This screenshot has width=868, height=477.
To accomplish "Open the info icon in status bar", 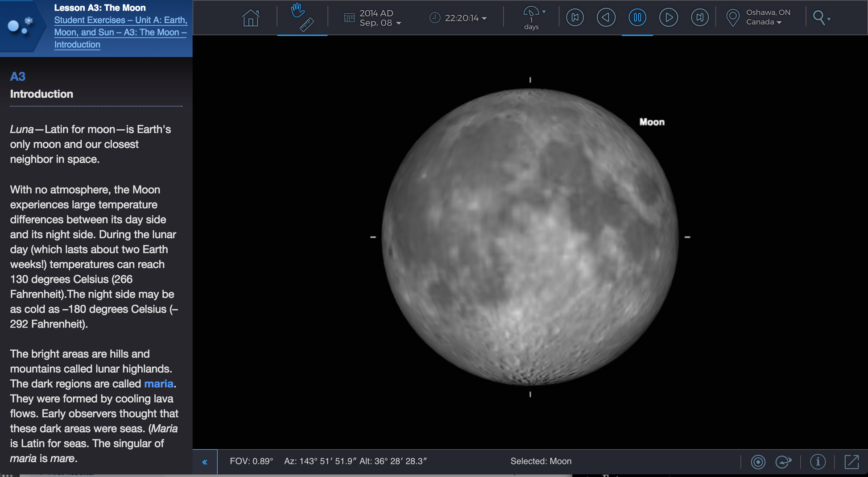I will coord(818,462).
